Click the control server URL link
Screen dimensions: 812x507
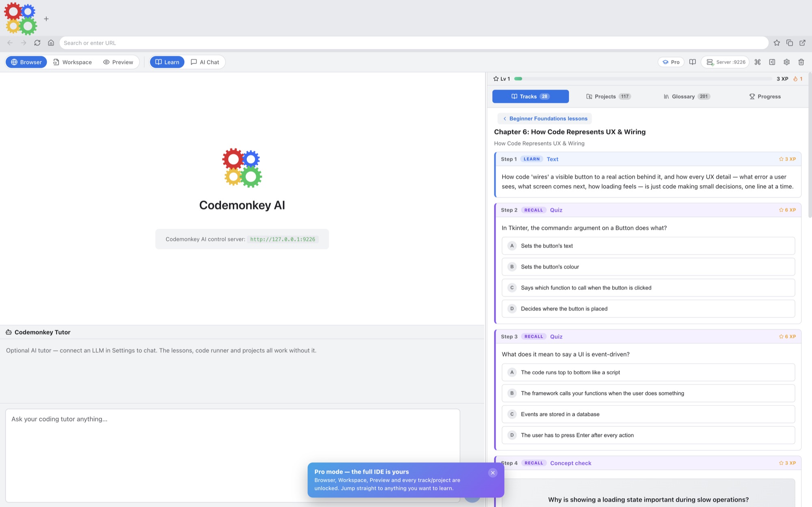tap(283, 239)
